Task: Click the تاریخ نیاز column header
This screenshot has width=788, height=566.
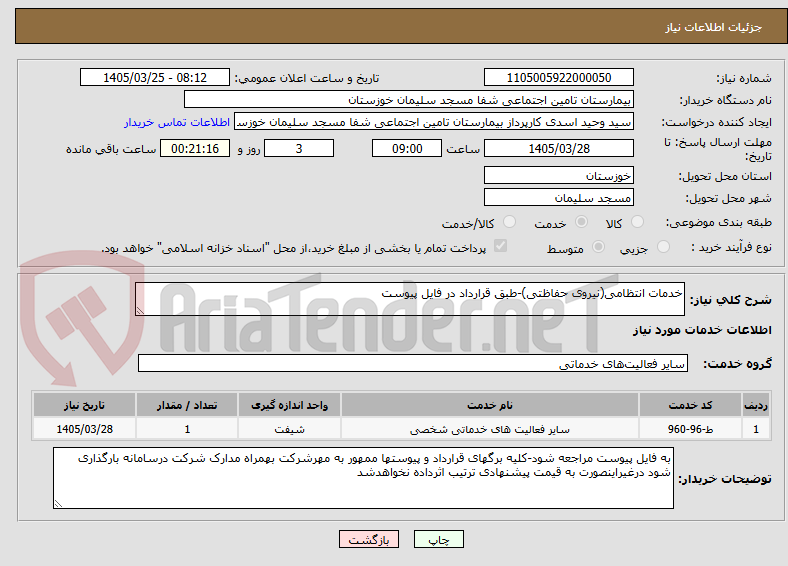Action: [84, 405]
